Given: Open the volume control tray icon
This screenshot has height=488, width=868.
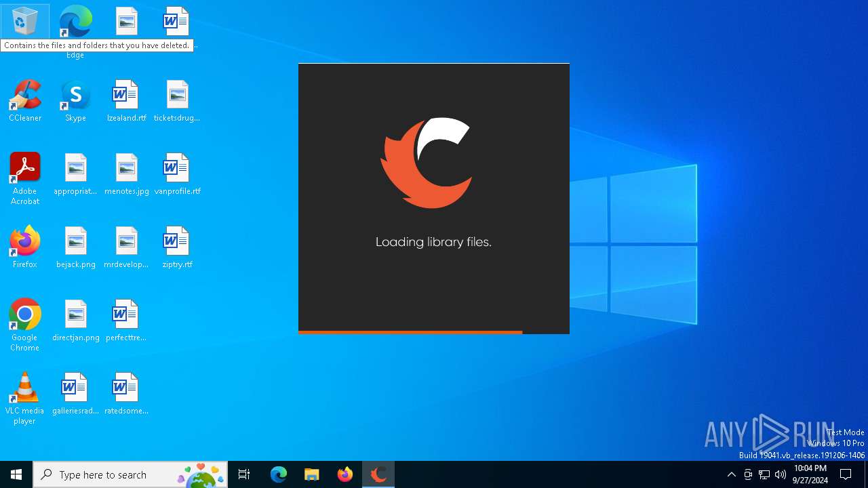Looking at the screenshot, I should click(x=781, y=474).
